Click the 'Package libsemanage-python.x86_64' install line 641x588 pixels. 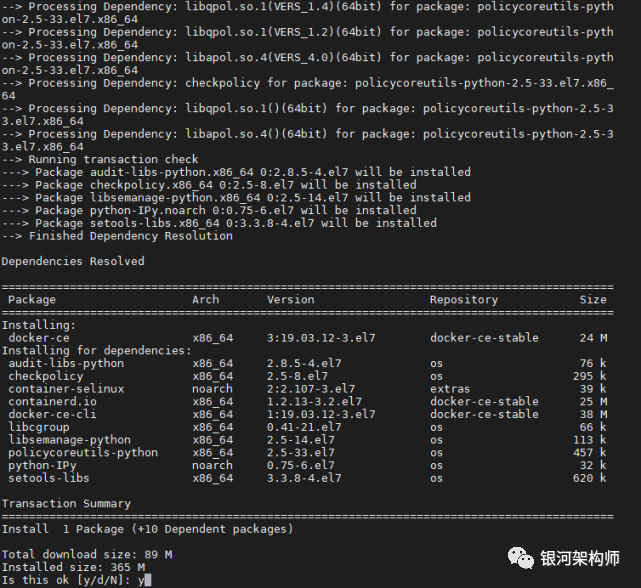point(236,197)
